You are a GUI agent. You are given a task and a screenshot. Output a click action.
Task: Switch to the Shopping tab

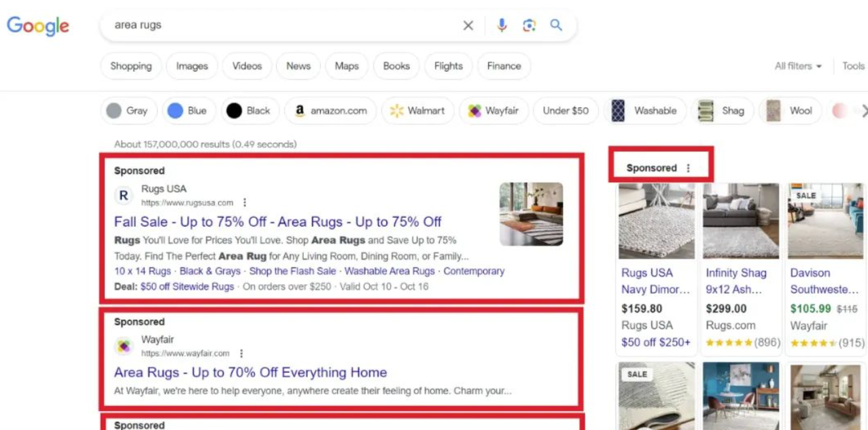click(x=131, y=66)
